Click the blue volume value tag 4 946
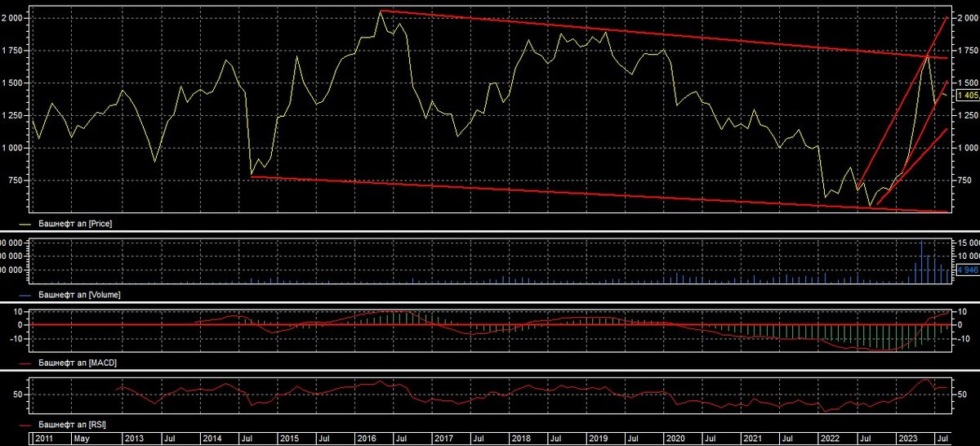Image resolution: width=980 pixels, height=446 pixels. 968,270
